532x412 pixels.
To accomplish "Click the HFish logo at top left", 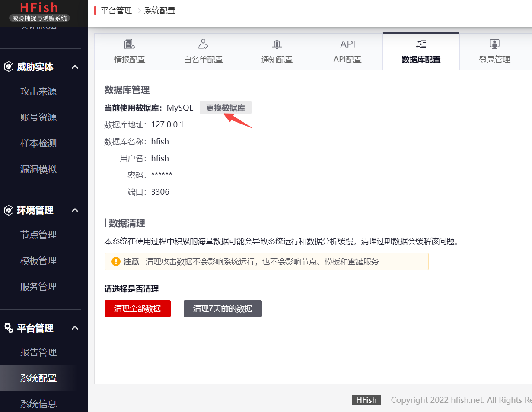I will (39, 7).
